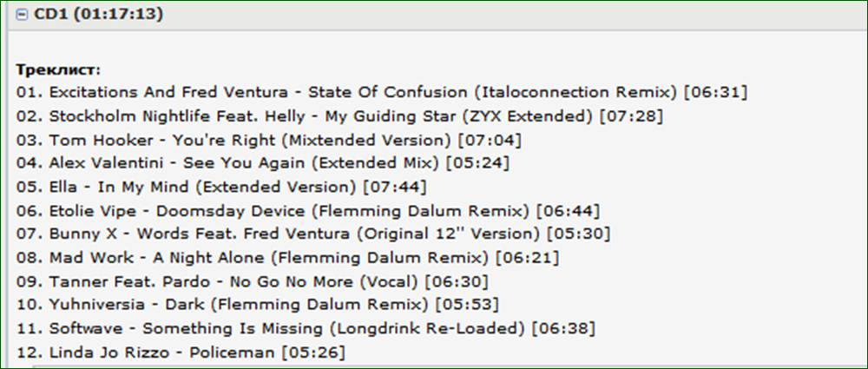Click track 01 Excitations And Fred Ventura
Image resolution: width=868 pixels, height=369 pixels.
click(382, 93)
